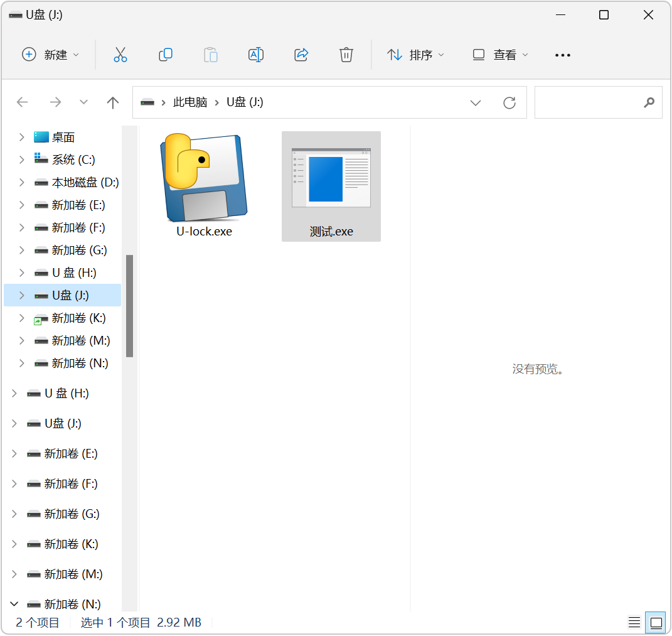Click U盘 (J:) in the address breadcrumb
Viewport: 672px width, 636px height.
pos(245,102)
